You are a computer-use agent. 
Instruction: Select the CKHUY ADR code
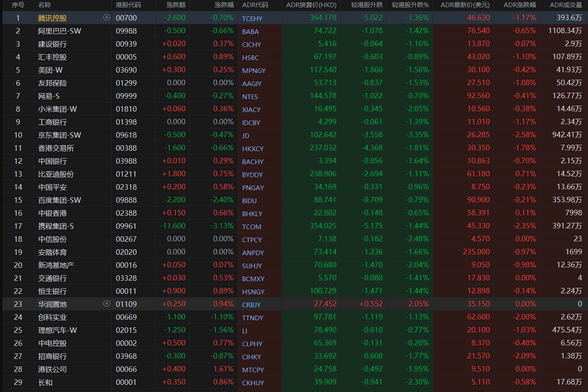point(253,383)
